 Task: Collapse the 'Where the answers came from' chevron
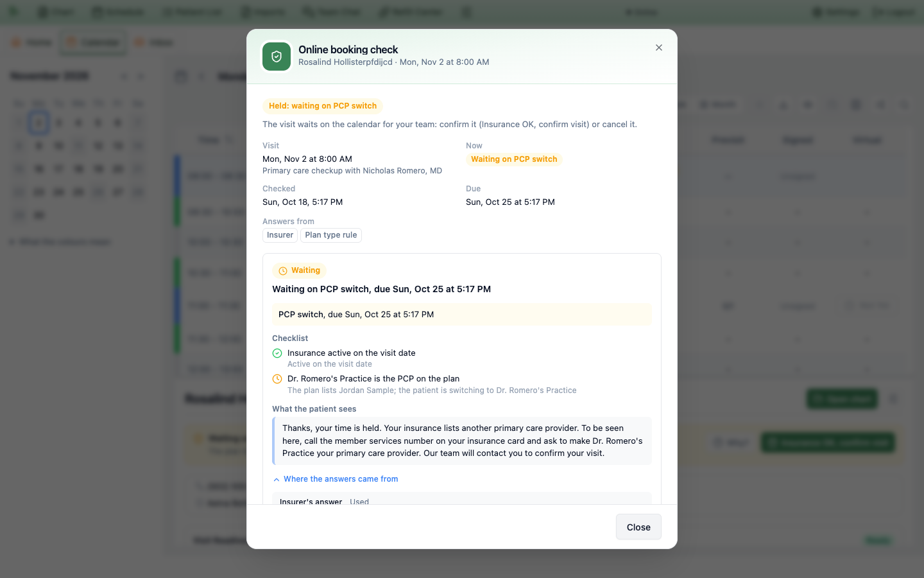(277, 480)
